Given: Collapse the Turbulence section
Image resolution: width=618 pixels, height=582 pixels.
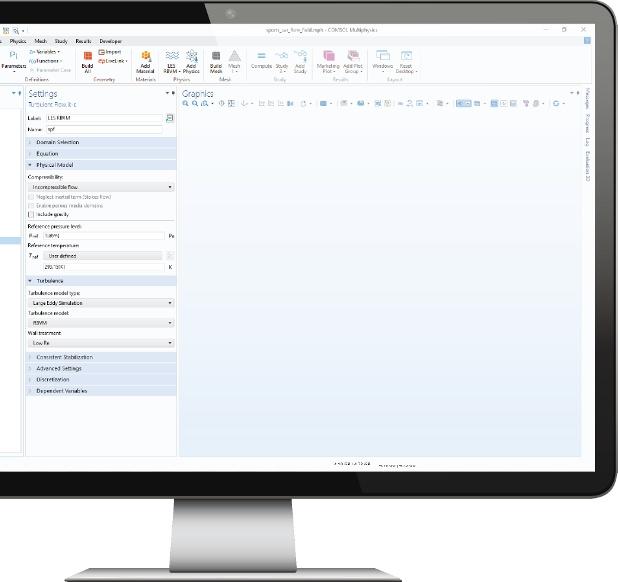Looking at the screenshot, I should coord(101,281).
